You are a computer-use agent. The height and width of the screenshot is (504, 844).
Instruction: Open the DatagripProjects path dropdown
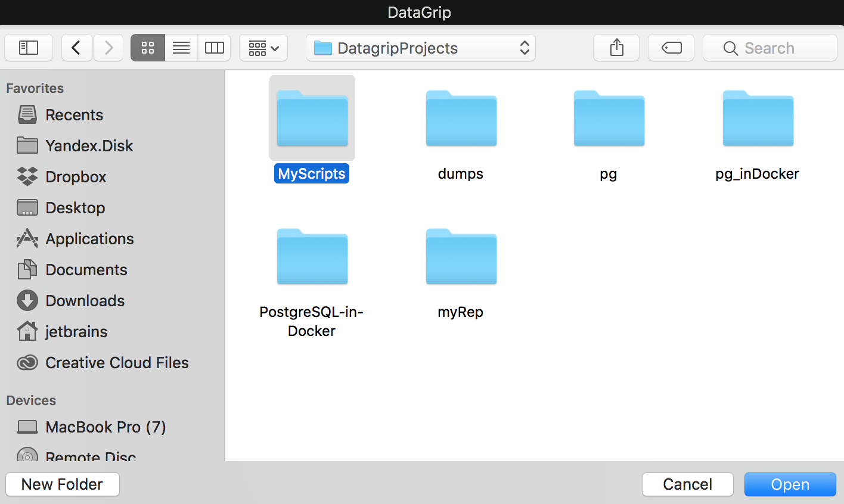421,48
